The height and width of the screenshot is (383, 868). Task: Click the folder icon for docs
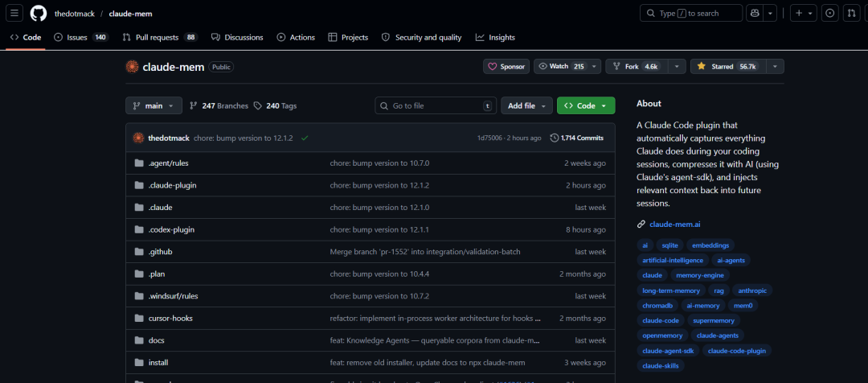[x=139, y=341]
